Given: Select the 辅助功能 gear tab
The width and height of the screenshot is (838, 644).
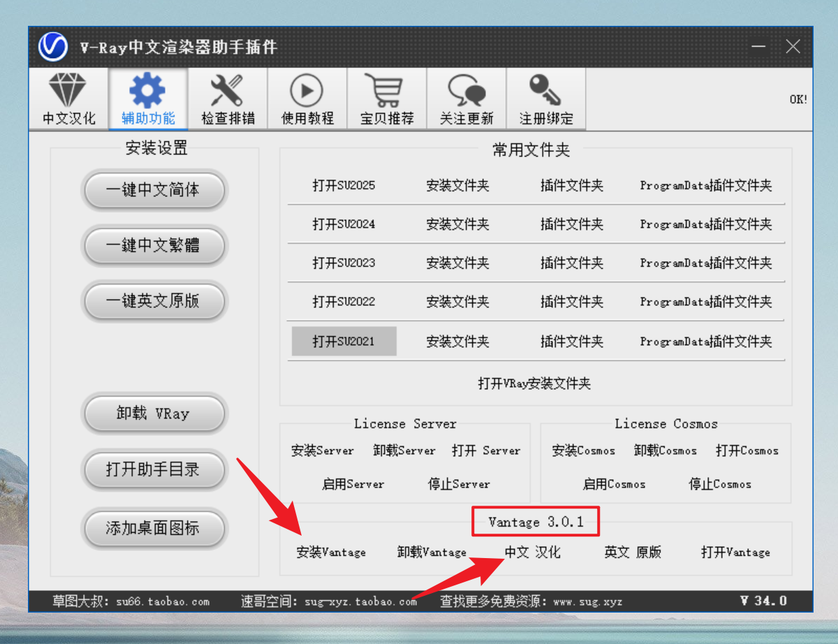Looking at the screenshot, I should (148, 99).
